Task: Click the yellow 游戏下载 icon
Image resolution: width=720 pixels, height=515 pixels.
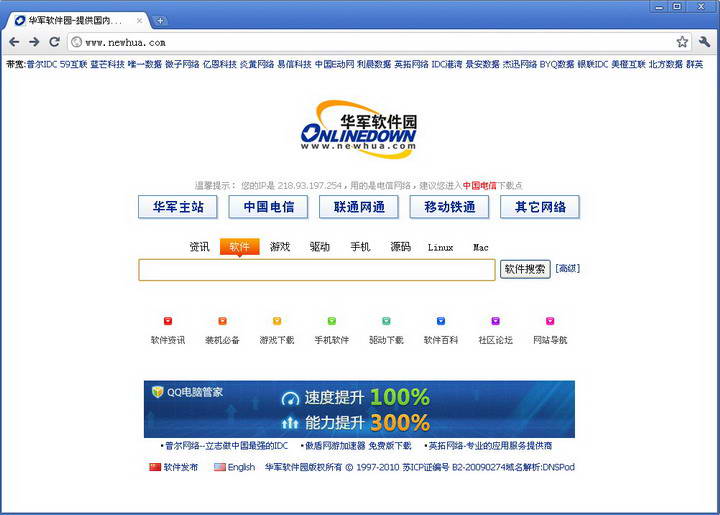Action: pyautogui.click(x=277, y=321)
